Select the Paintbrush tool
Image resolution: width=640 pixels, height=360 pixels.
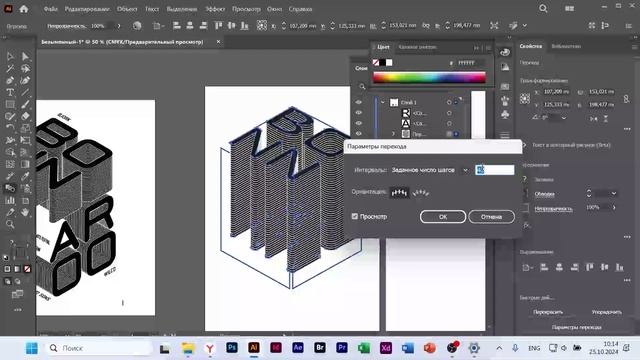(x=25, y=104)
